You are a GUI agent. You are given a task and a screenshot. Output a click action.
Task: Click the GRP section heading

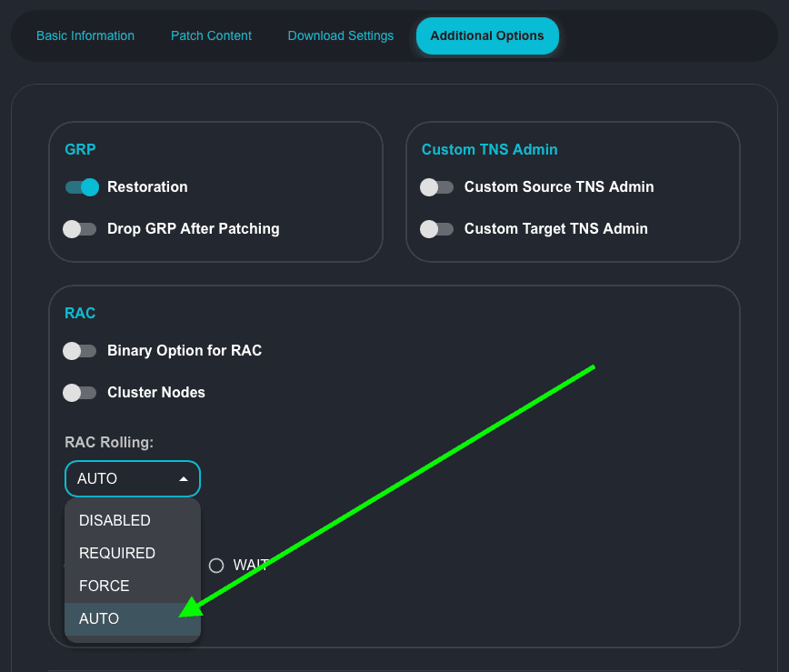81,149
